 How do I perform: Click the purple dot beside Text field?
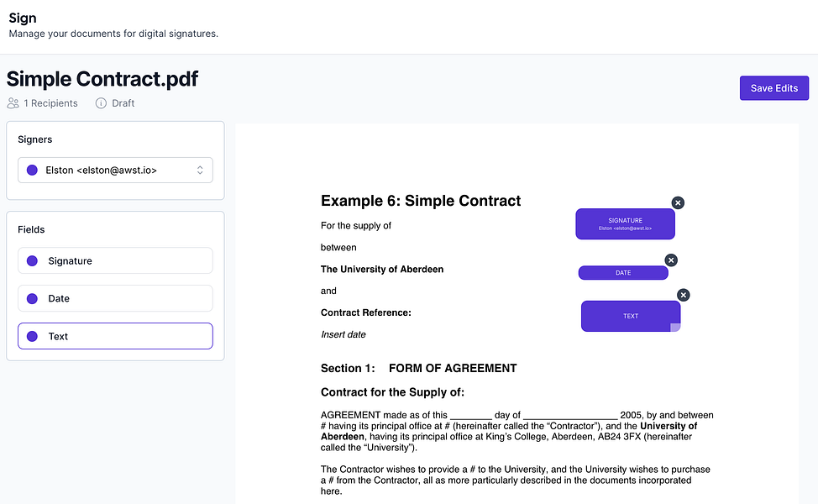32,336
